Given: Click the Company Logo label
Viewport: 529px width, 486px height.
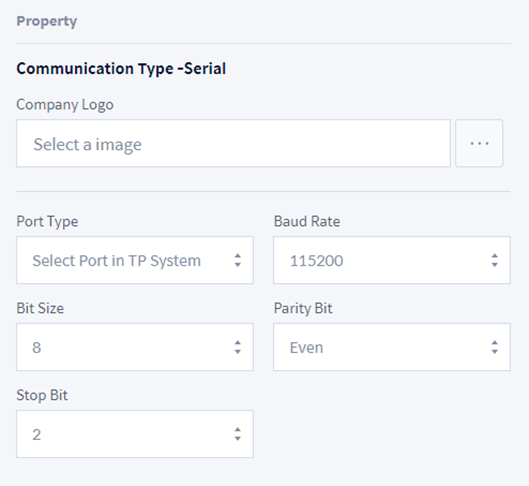Looking at the screenshot, I should [x=65, y=105].
